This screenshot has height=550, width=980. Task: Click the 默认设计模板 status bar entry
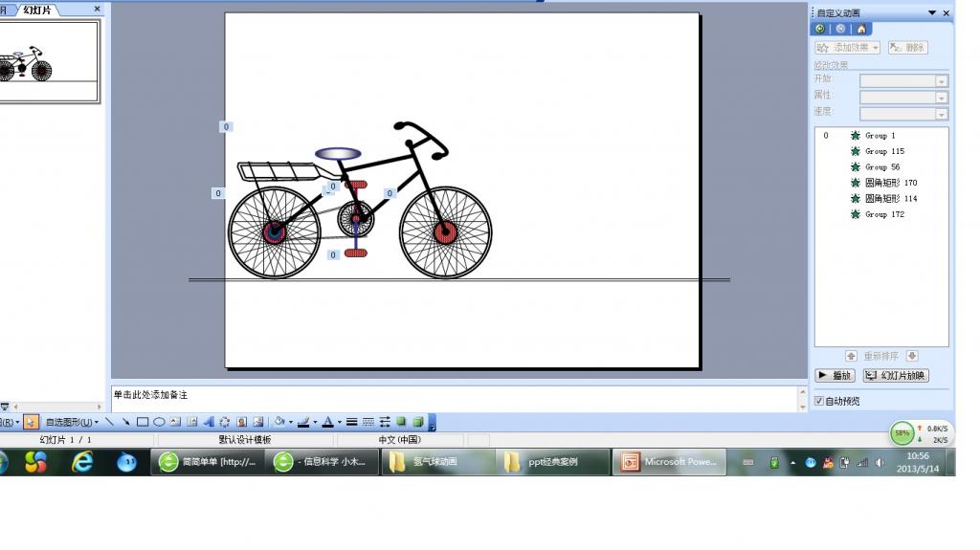[245, 439]
